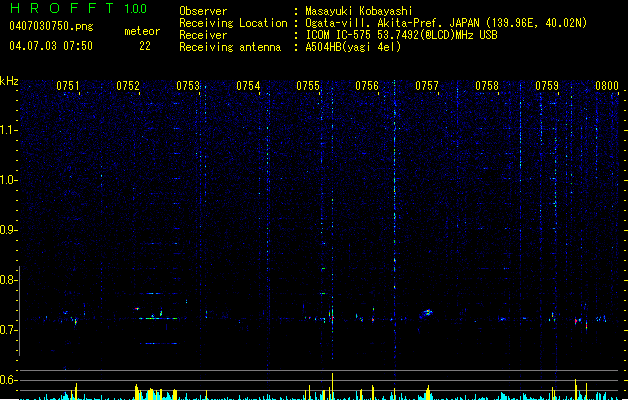Screen dimensions: 629x400
Task: Click the date stamp 04.07.03 07:50
Action: (51, 46)
